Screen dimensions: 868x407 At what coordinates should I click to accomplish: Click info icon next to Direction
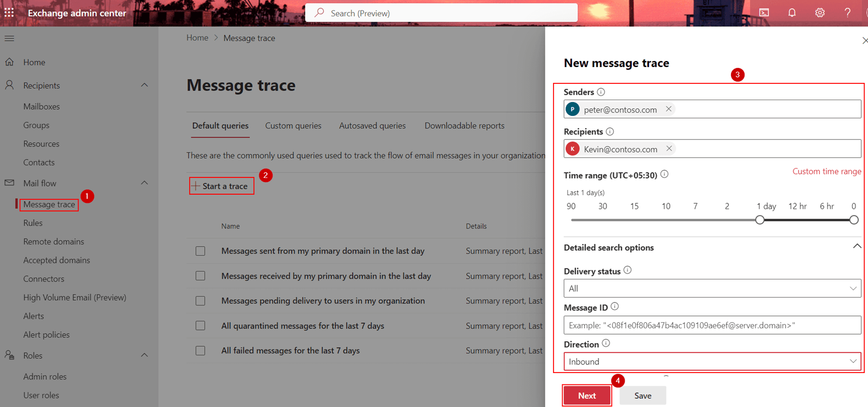606,343
